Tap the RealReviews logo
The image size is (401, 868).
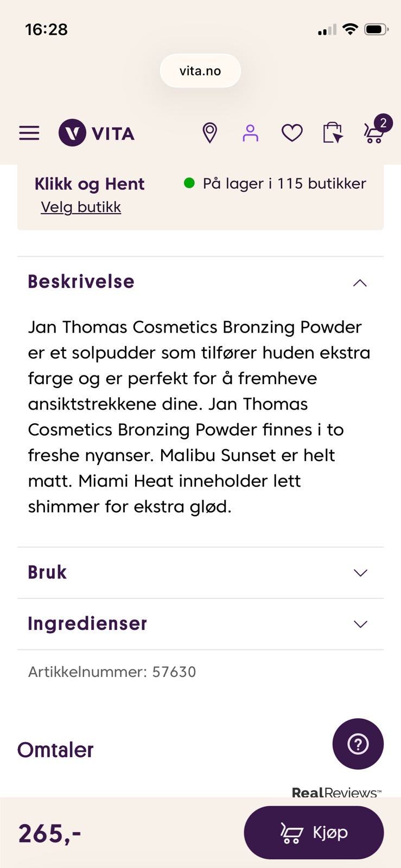click(336, 792)
